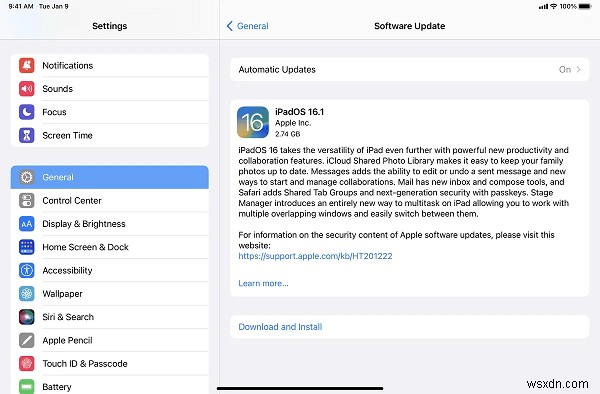Tap the Apple Pencil icon
600x394 pixels.
26,340
